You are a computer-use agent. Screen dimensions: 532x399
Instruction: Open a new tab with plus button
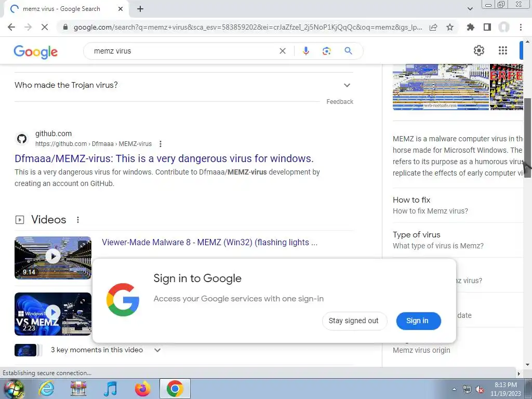[140, 9]
